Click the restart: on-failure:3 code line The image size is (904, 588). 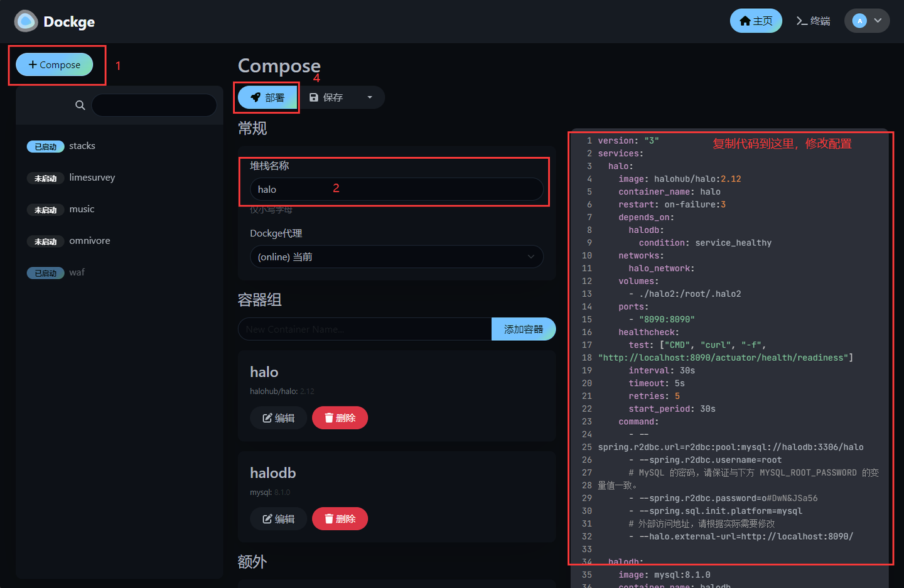click(672, 205)
